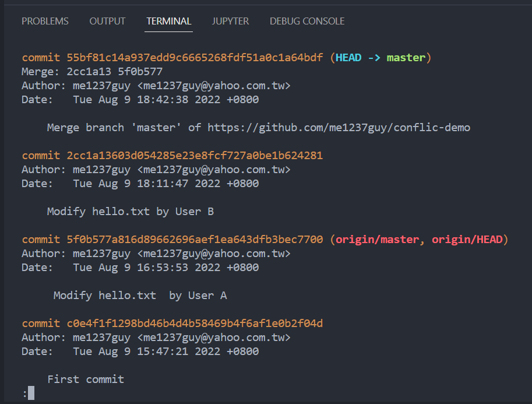Screen dimensions: 532x404
Task: Click 'Modify hello.txt by User A' message
Action: pos(140,296)
